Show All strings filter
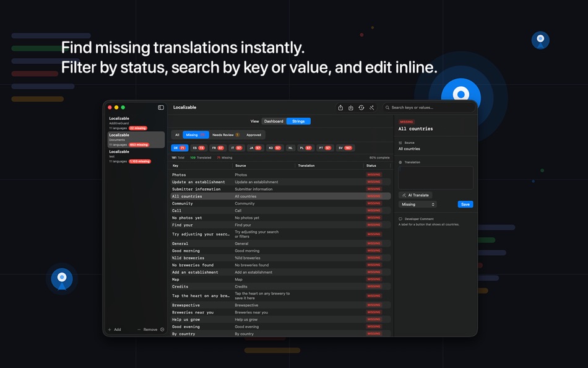 click(177, 135)
